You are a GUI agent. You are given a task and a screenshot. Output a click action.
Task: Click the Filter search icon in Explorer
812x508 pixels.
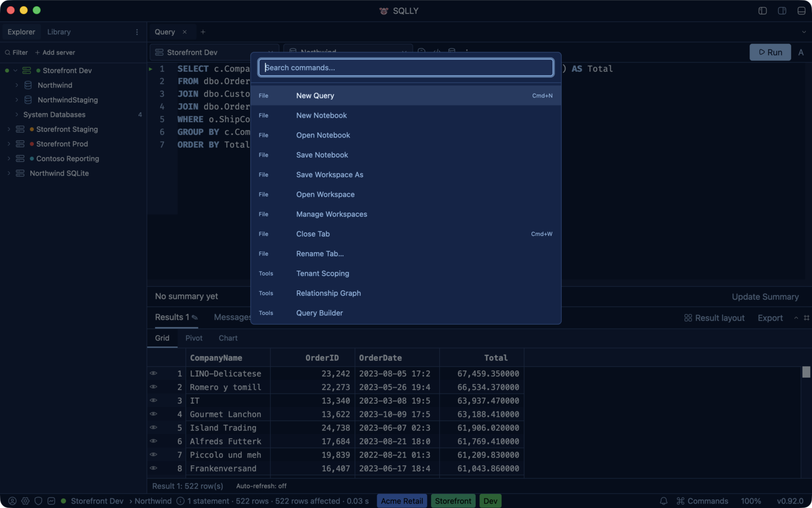pyautogui.click(x=8, y=52)
